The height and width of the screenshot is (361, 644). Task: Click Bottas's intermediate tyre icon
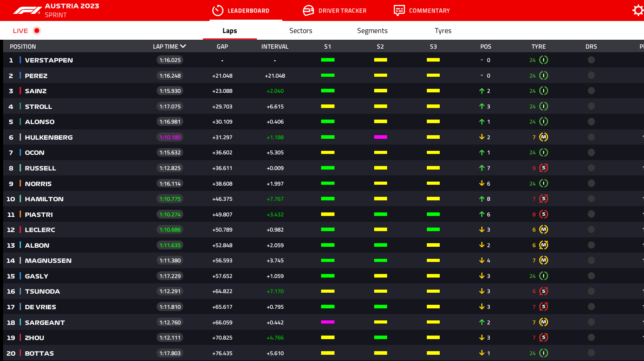[x=544, y=353]
